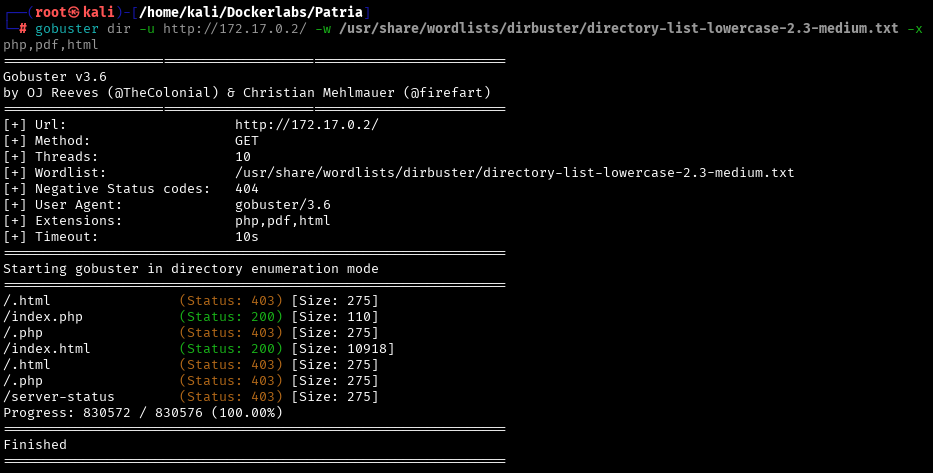Click the Negative Status codes value 404
Viewport: 933px width, 473px height.
(x=247, y=189)
